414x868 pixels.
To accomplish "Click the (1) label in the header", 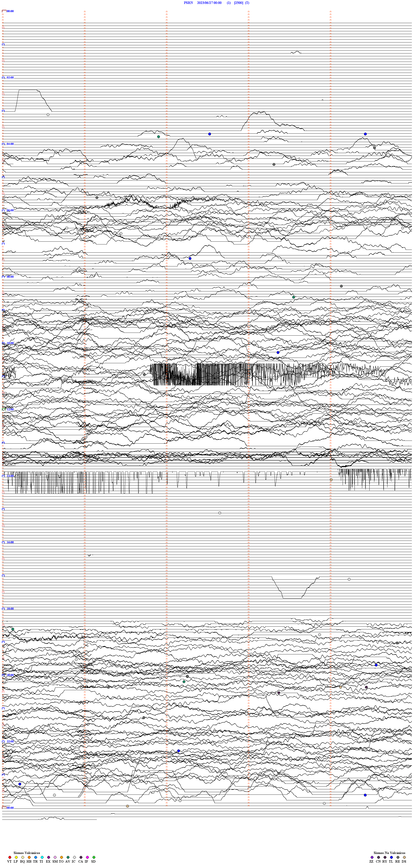I will point(229,3).
